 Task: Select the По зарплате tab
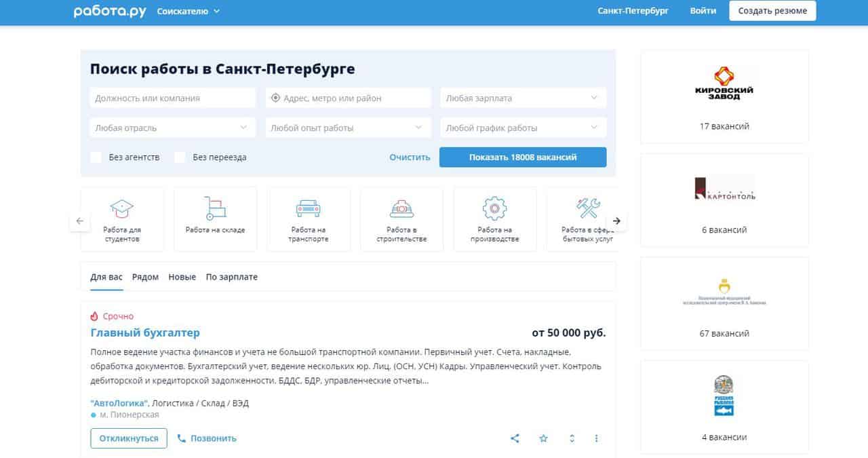pos(232,277)
